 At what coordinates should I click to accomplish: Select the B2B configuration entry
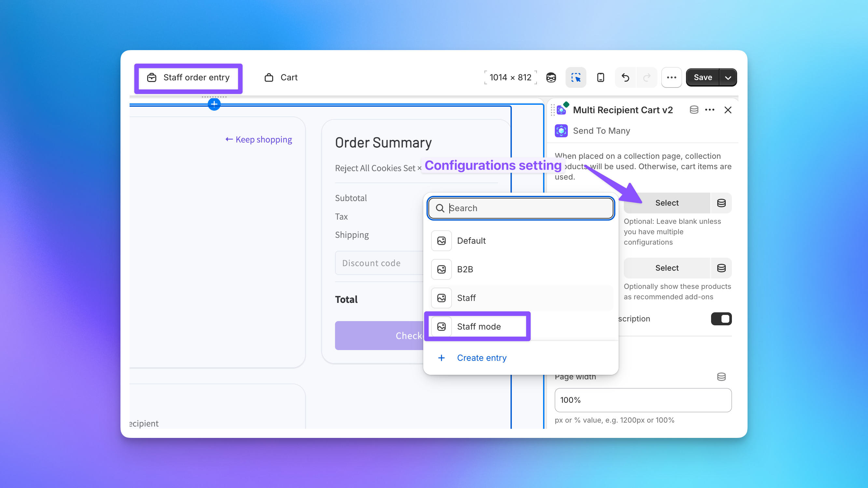[x=521, y=269]
